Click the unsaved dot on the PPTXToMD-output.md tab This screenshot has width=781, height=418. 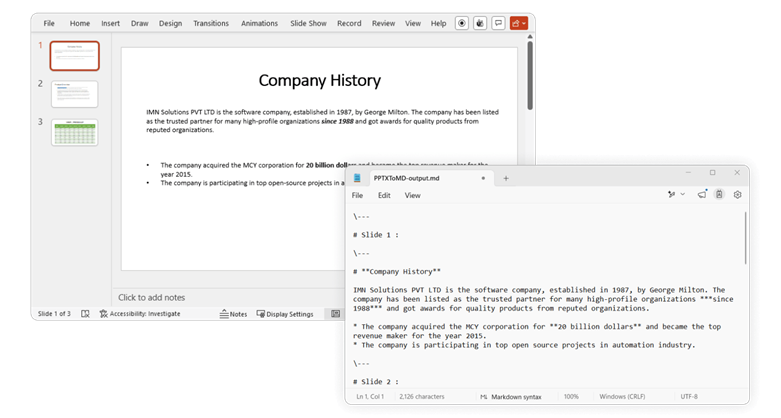pos(483,178)
